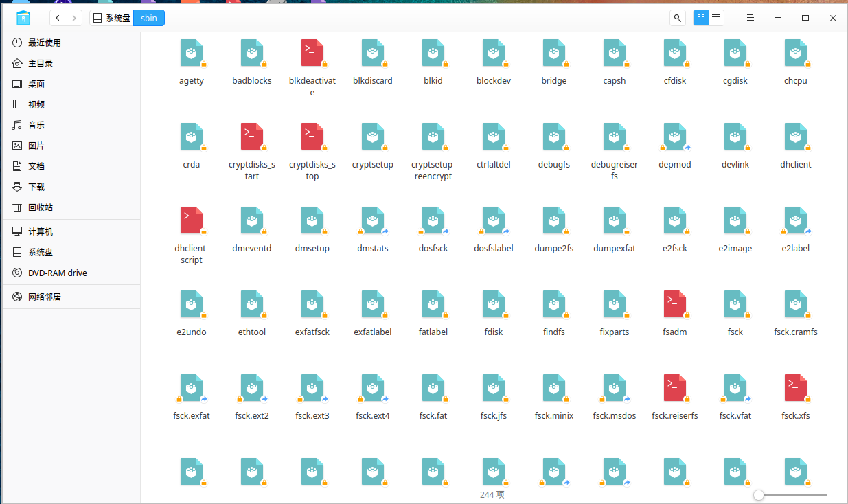
Task: Select the dumpexfat file icon
Action: click(x=615, y=220)
